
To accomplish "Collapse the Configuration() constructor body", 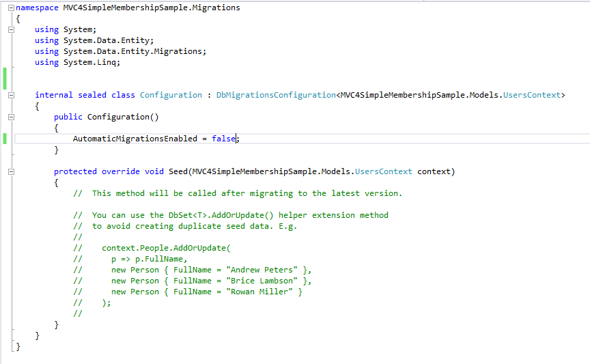I will point(12,117).
